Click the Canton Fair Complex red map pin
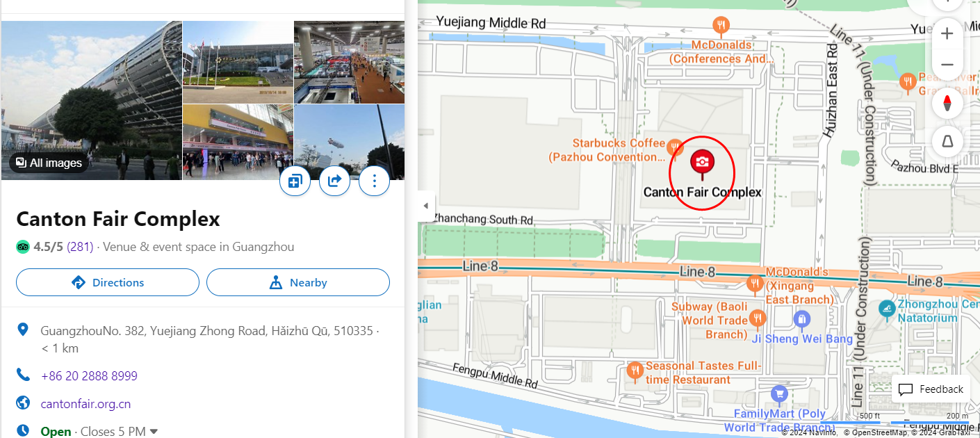 point(702,163)
